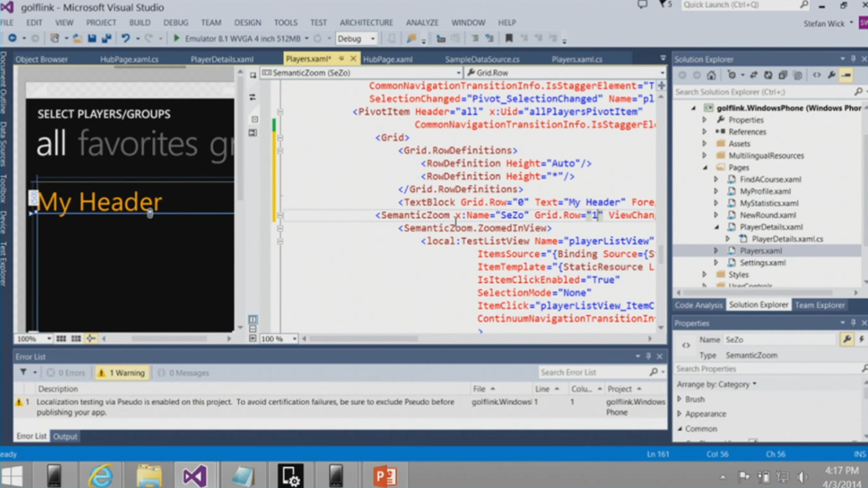Expand the Brush property category

click(x=680, y=399)
